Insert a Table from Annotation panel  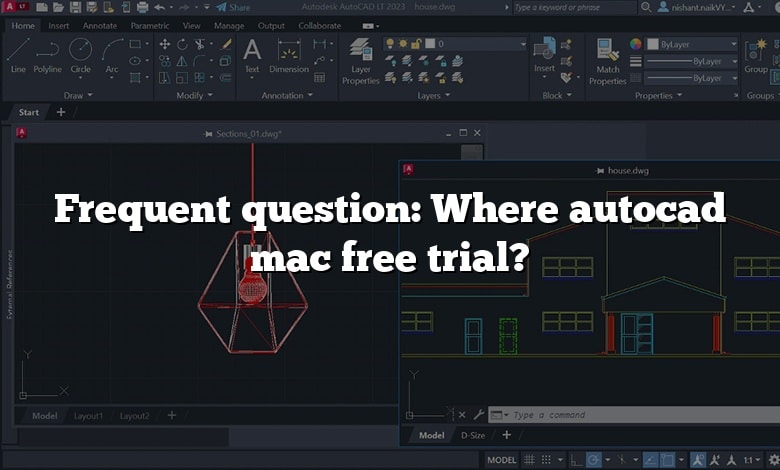click(319, 78)
